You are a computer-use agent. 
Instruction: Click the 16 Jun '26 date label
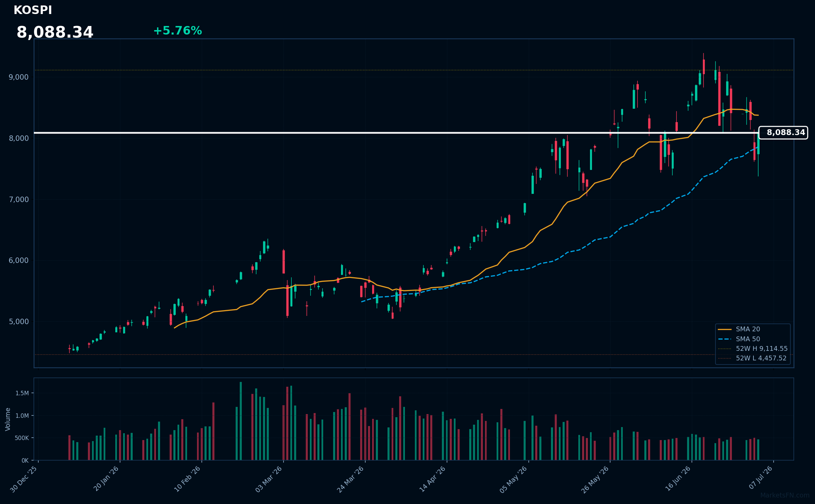pos(678,479)
